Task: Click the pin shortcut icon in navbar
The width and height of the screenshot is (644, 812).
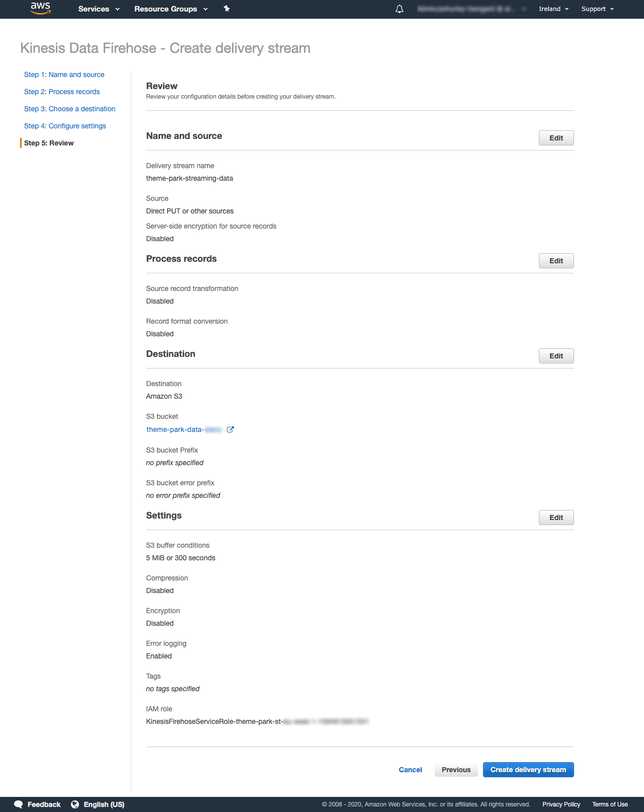Action: (227, 9)
